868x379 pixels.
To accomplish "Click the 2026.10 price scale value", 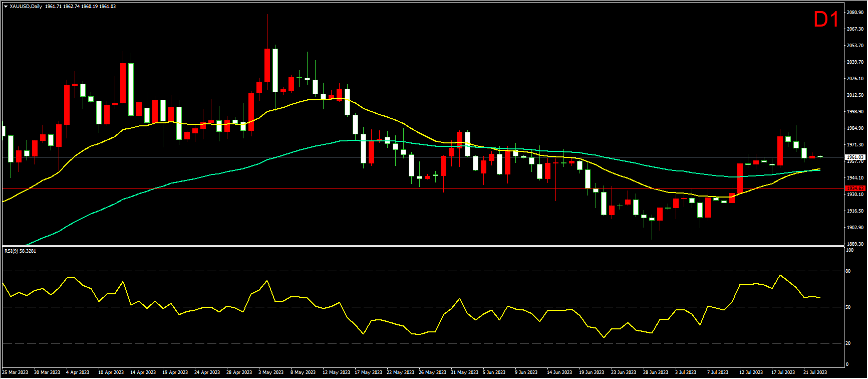I will point(854,79).
